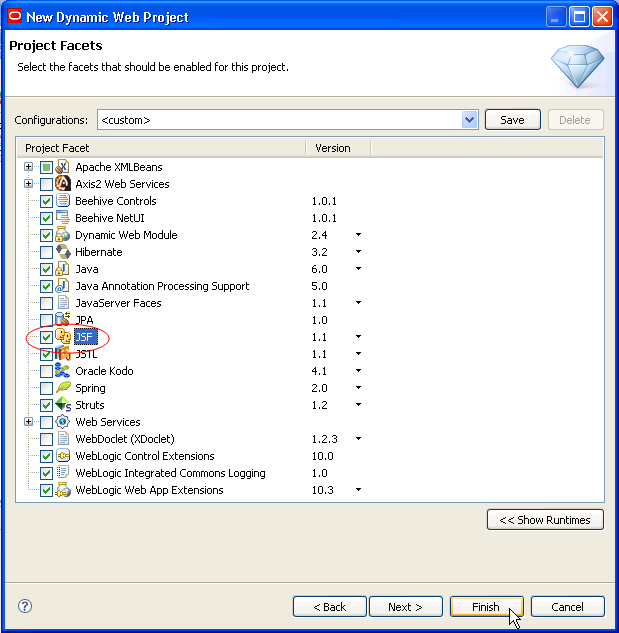Enable the Axis2 Web Services checkbox
The height and width of the screenshot is (633, 619).
pos(46,184)
